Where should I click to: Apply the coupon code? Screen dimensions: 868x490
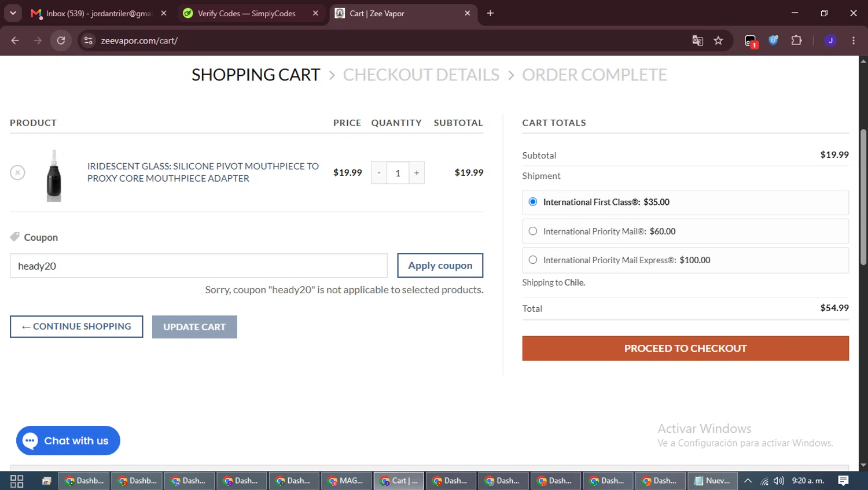(440, 266)
